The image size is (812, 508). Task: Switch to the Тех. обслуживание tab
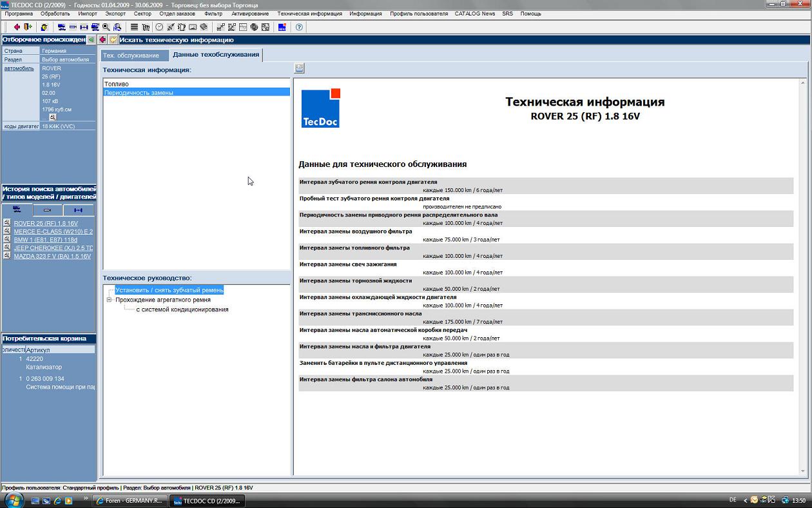(131, 55)
